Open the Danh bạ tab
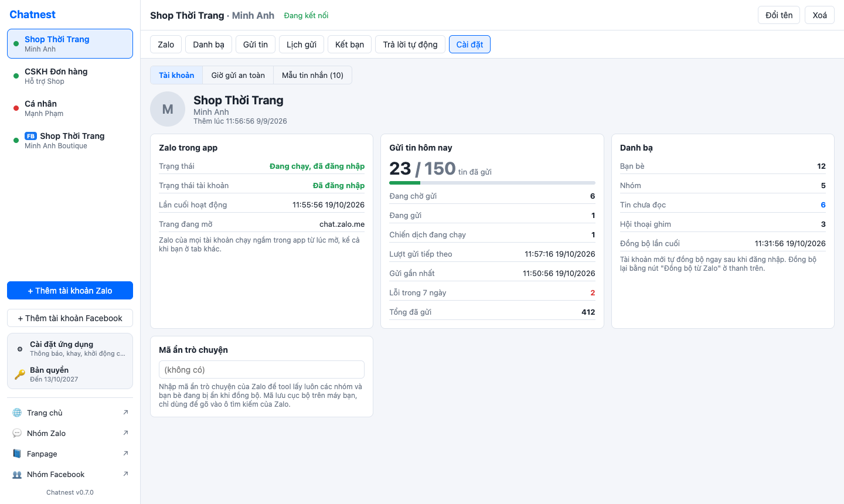The height and width of the screenshot is (504, 844). tap(209, 45)
